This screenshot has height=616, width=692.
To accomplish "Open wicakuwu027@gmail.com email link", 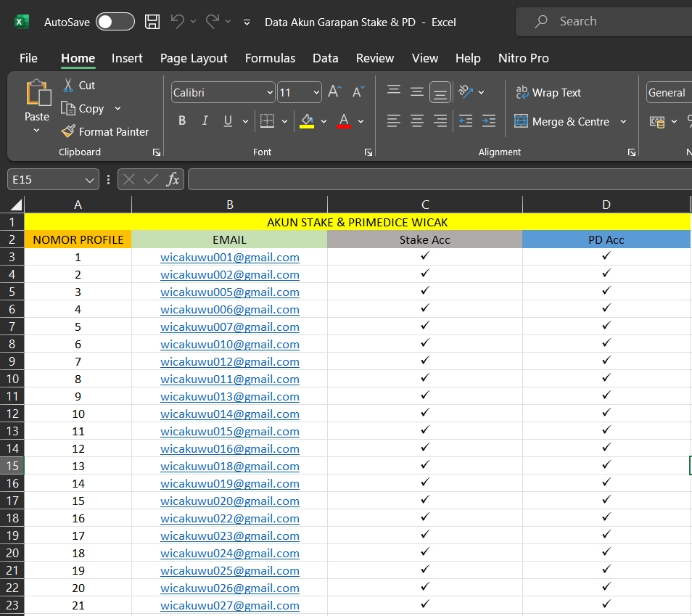I will 229,606.
